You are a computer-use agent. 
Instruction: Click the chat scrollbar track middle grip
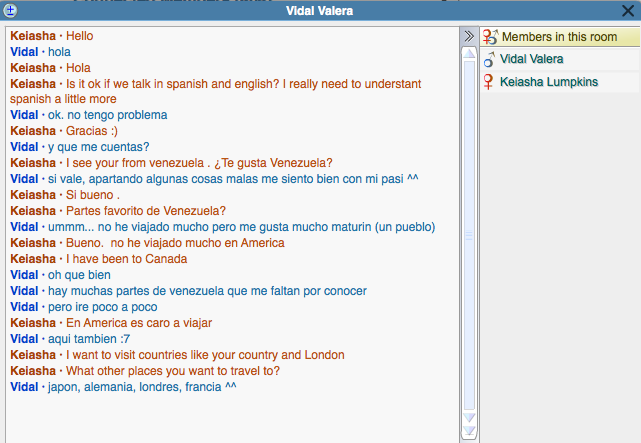pos(468,235)
